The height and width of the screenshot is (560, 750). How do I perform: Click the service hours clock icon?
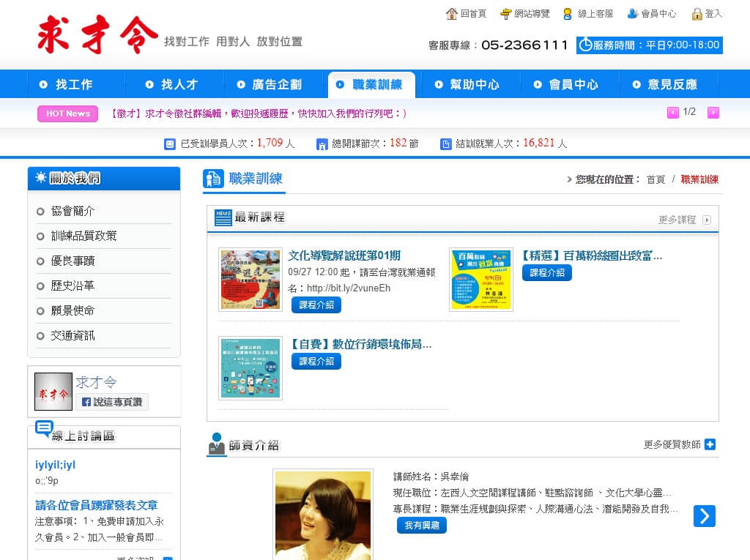point(585,45)
